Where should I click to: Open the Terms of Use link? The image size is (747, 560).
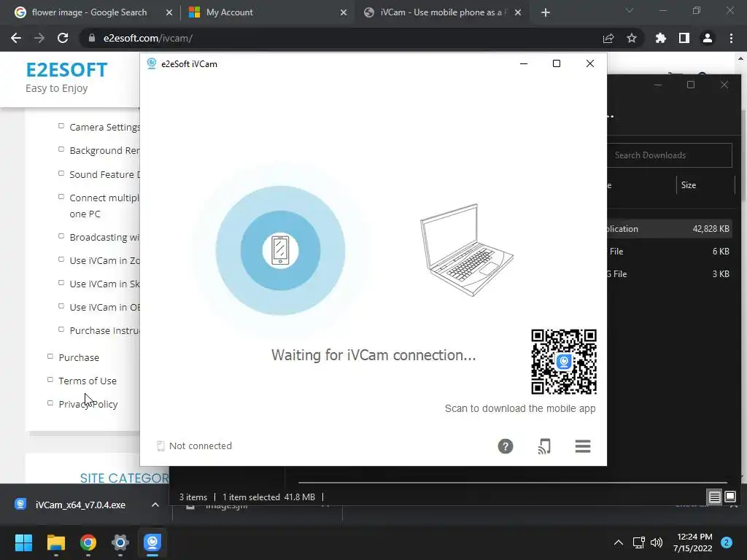88,381
